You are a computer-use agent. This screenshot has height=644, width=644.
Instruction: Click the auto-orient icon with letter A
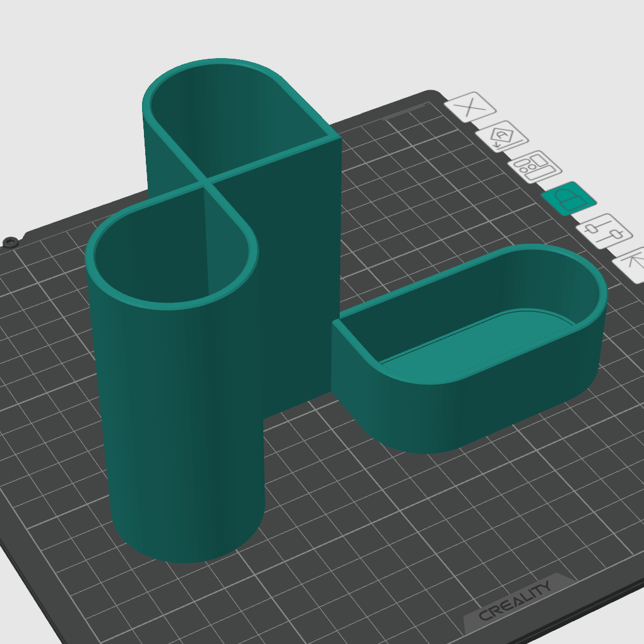[x=502, y=137]
